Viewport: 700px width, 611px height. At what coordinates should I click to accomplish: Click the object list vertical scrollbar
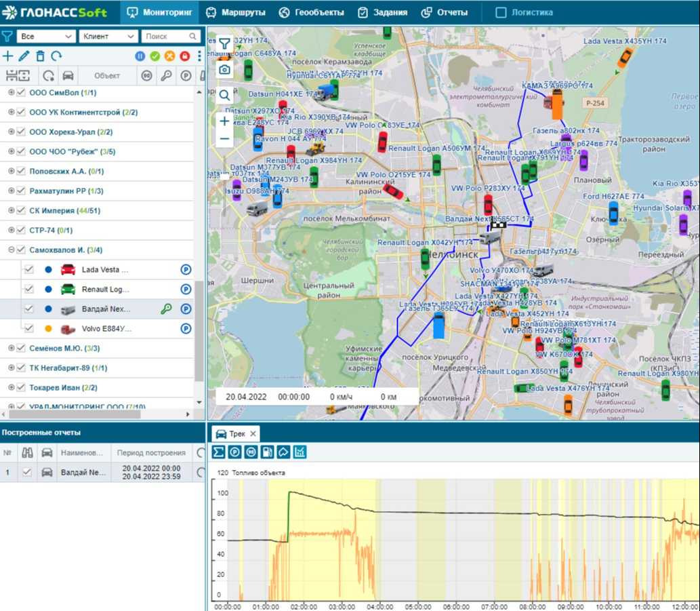coord(199,330)
